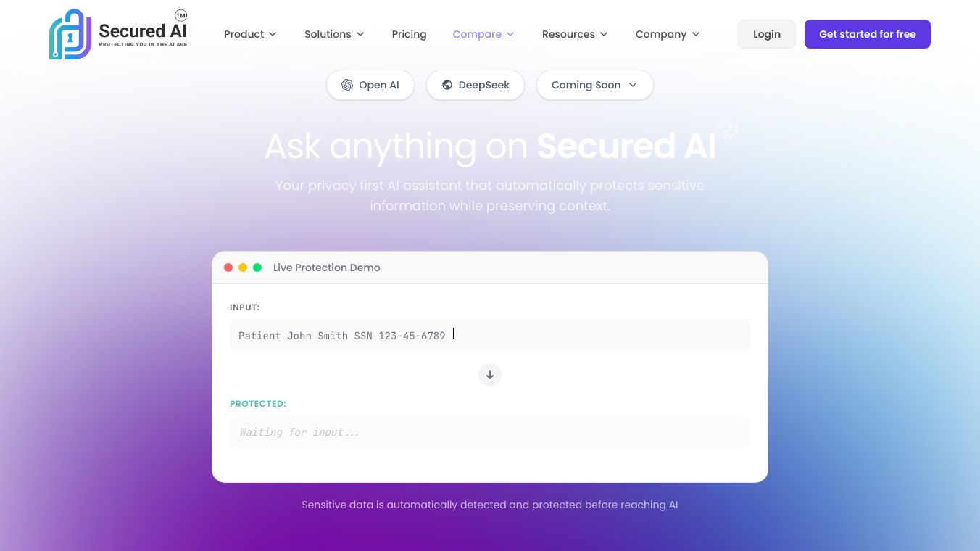Open the Compare menu item
Viewport: 980px width, 551px height.
[x=483, y=34]
